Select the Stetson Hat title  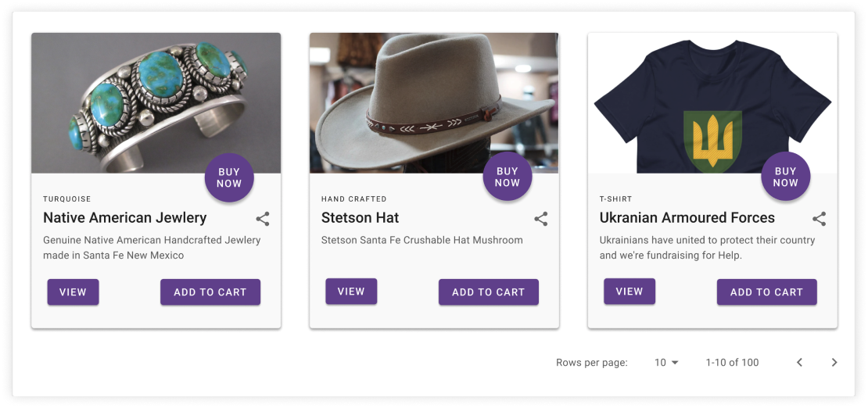point(360,217)
